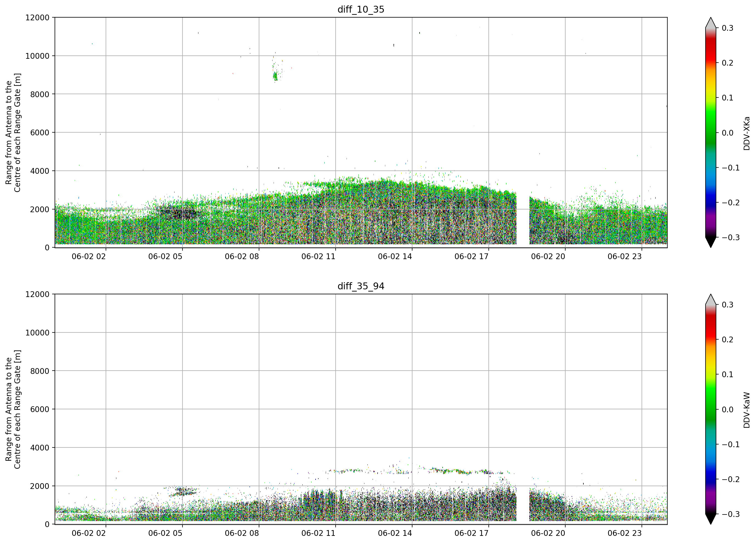Click the DDV-XKa colorbar gradient
This screenshot has width=756, height=543.
pyautogui.click(x=711, y=132)
